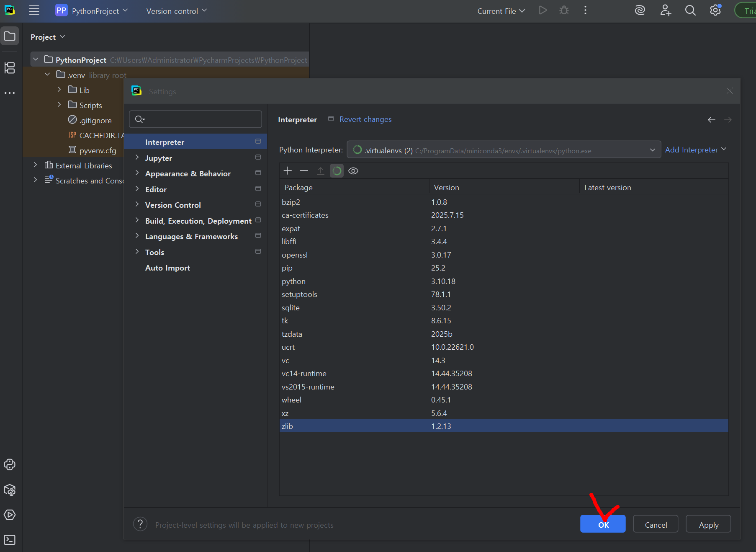Select the Interpreter settings page
Image resolution: width=756 pixels, height=552 pixels.
click(x=195, y=142)
